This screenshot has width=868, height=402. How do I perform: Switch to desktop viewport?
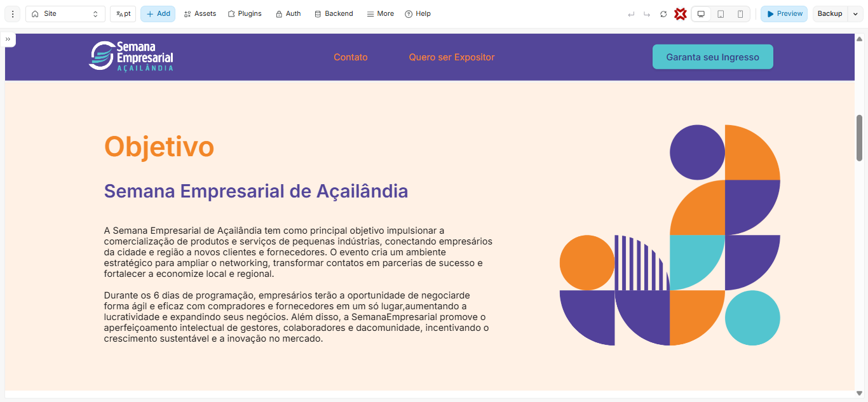701,14
